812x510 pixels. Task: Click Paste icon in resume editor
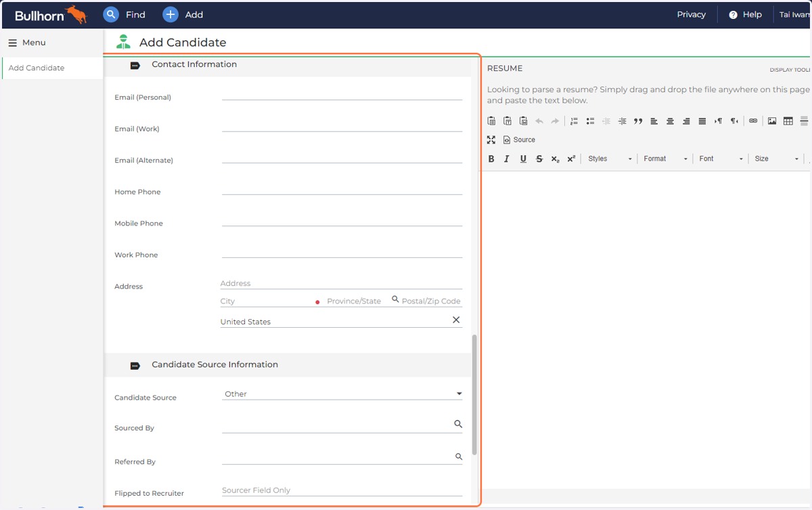(491, 121)
